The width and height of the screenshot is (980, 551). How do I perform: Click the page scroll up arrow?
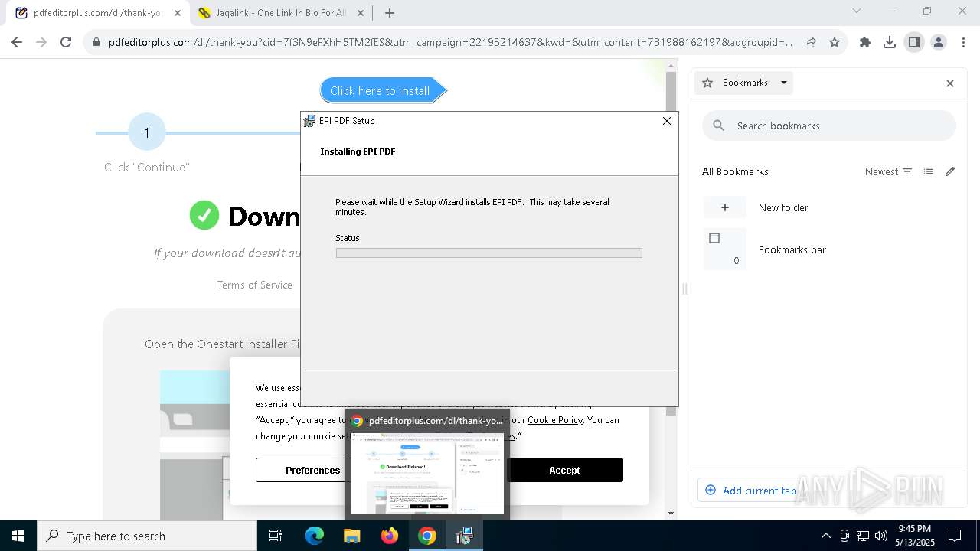pyautogui.click(x=671, y=67)
